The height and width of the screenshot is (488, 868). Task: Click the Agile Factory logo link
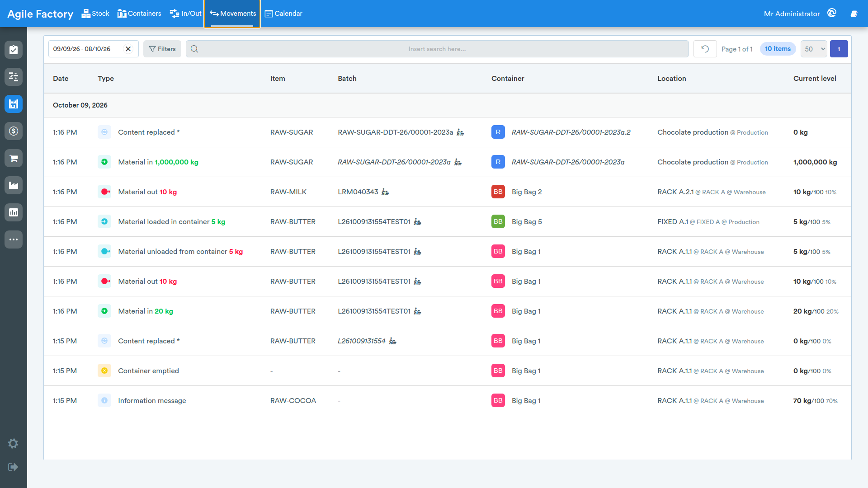[x=40, y=14]
